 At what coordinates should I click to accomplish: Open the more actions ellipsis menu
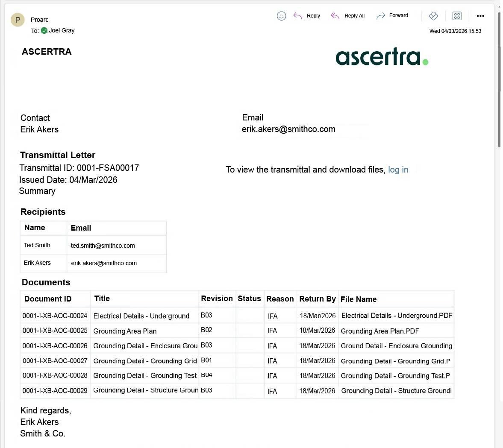pyautogui.click(x=480, y=16)
